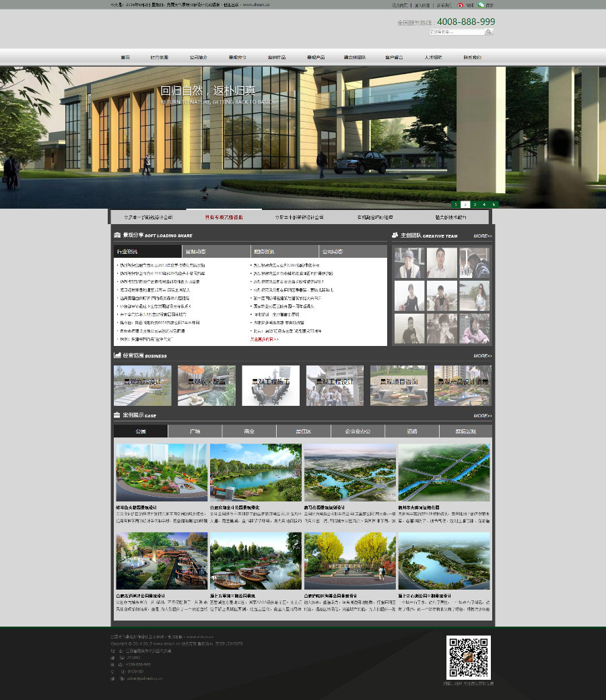Open MORE>> link in 案例展示 section

tap(482, 416)
